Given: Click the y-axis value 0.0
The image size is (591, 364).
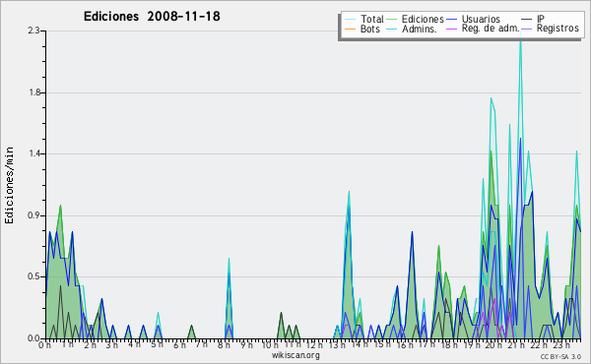Looking at the screenshot, I should (33, 338).
